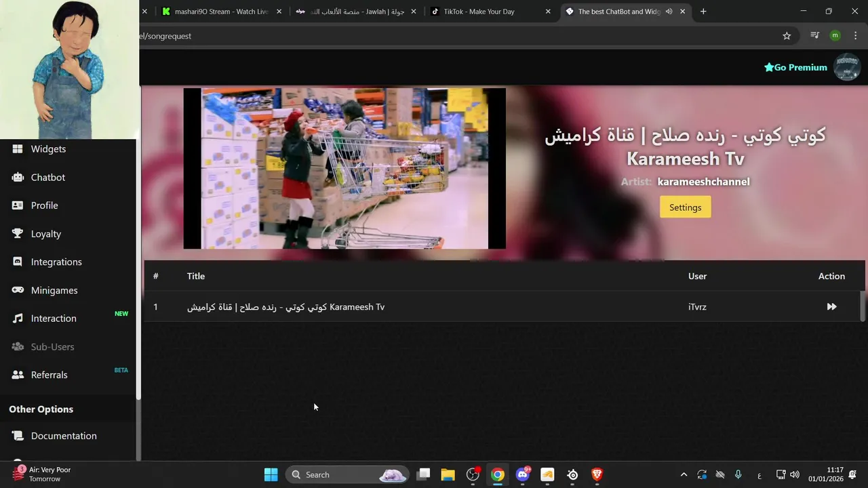Viewport: 868px width, 488px height.
Task: Open the Referrals menu entry
Action: (49, 375)
